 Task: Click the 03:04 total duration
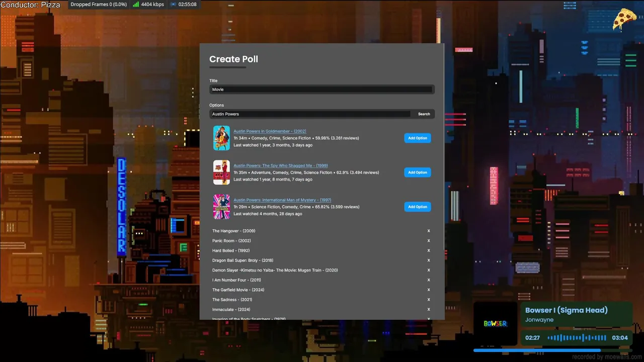coord(620,338)
